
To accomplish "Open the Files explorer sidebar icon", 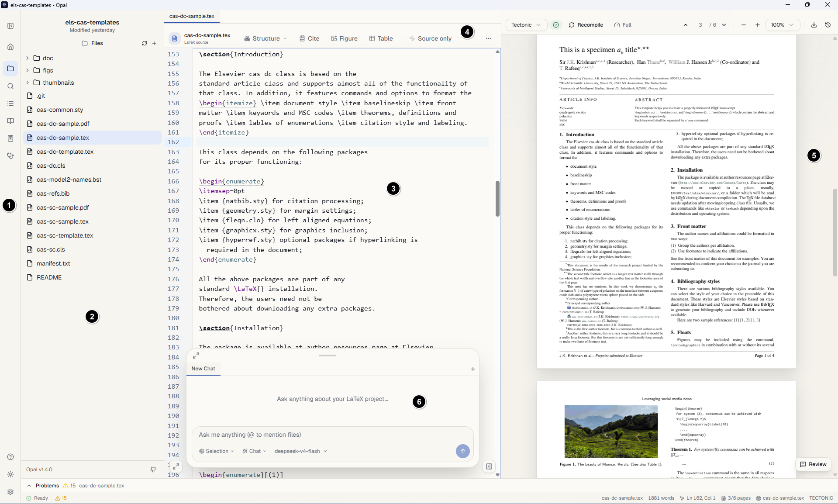I will pyautogui.click(x=10, y=69).
